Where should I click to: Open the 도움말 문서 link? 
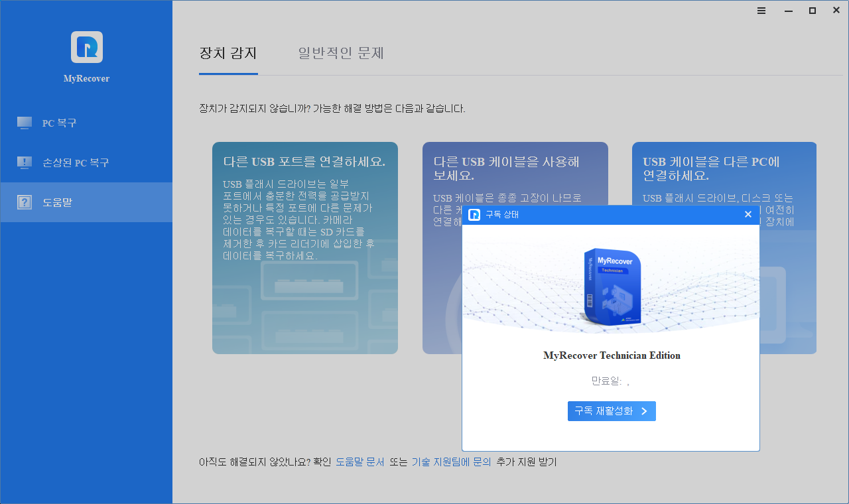coord(360,462)
